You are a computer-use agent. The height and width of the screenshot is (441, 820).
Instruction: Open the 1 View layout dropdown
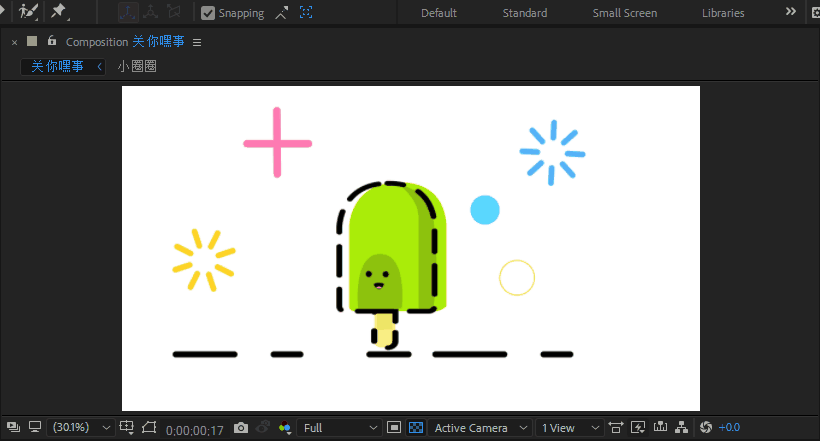(x=570, y=428)
